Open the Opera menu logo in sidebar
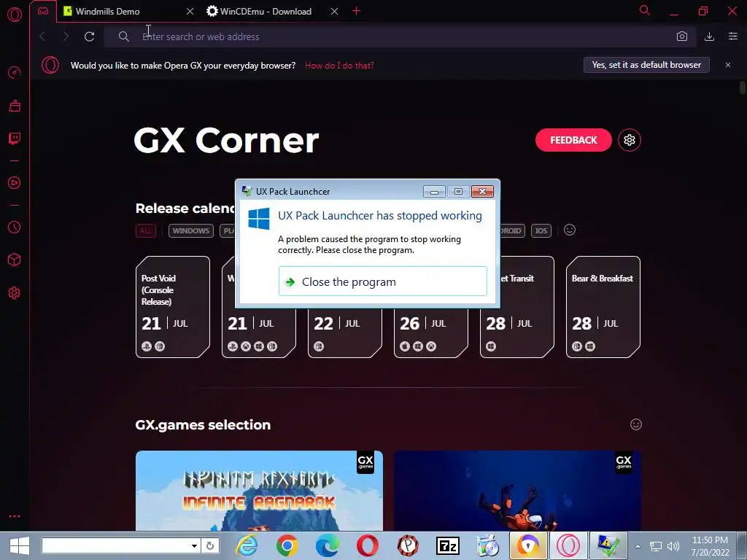The height and width of the screenshot is (560, 747). [x=15, y=15]
